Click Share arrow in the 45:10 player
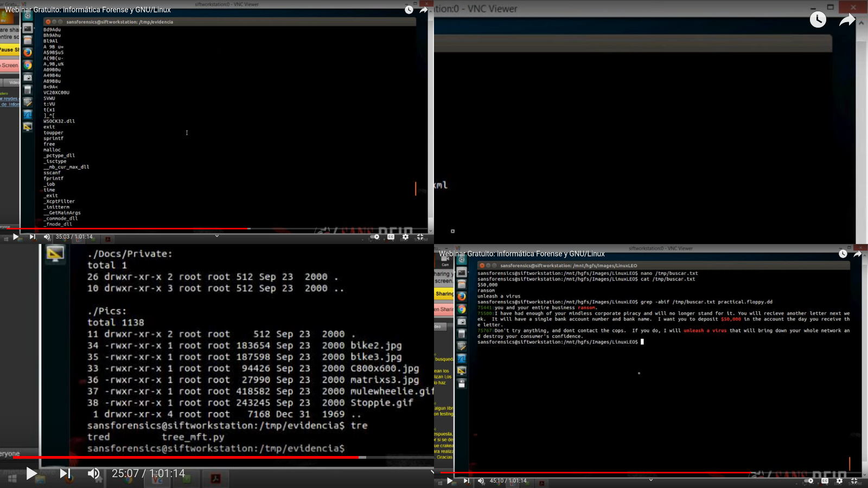Image resolution: width=868 pixels, height=488 pixels. click(858, 254)
